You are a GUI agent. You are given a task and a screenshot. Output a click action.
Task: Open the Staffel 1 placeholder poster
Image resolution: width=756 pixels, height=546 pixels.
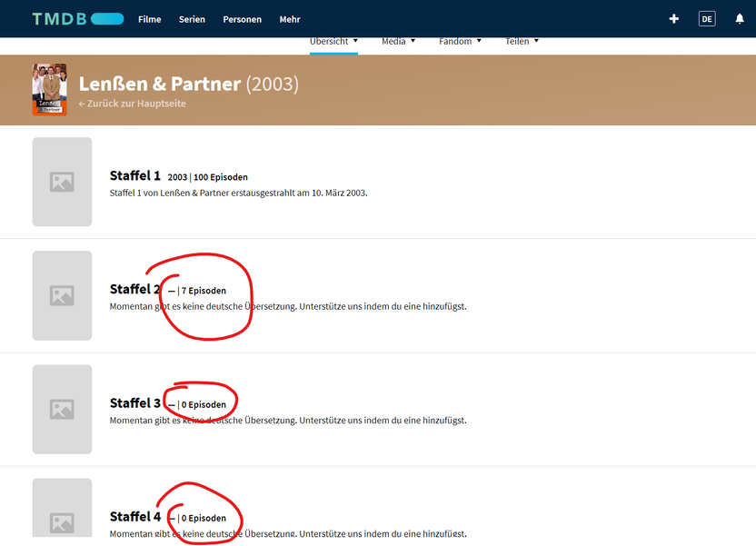pyautogui.click(x=62, y=182)
